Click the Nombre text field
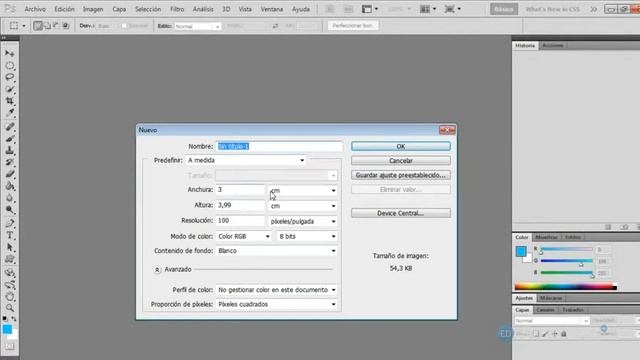The image size is (640, 360). [279, 146]
